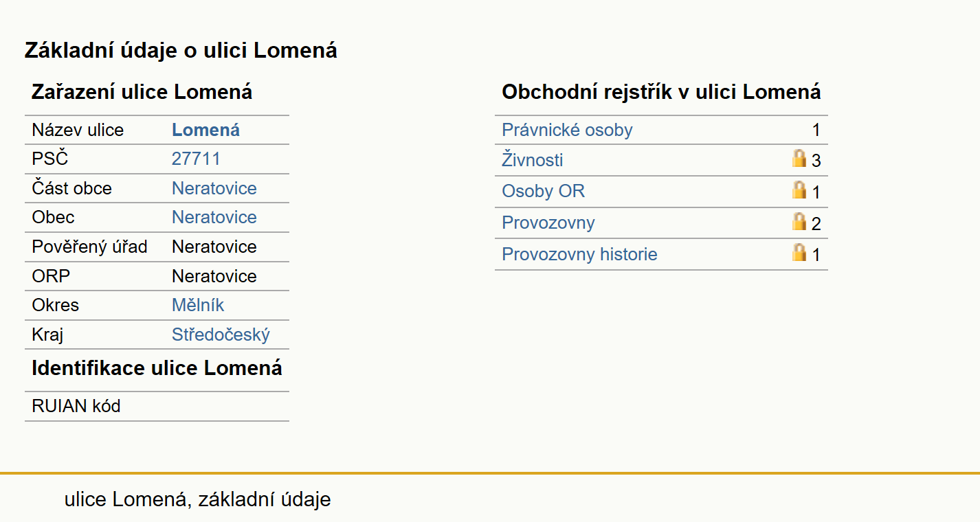Click the Obchodní rejstřík v ulici Lomená heading
This screenshot has height=522, width=980.
point(661,91)
